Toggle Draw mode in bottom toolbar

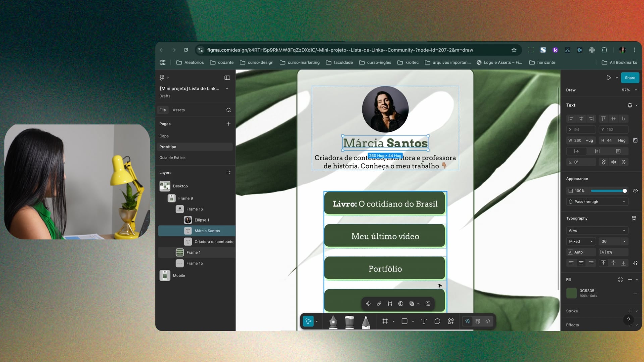click(467, 321)
